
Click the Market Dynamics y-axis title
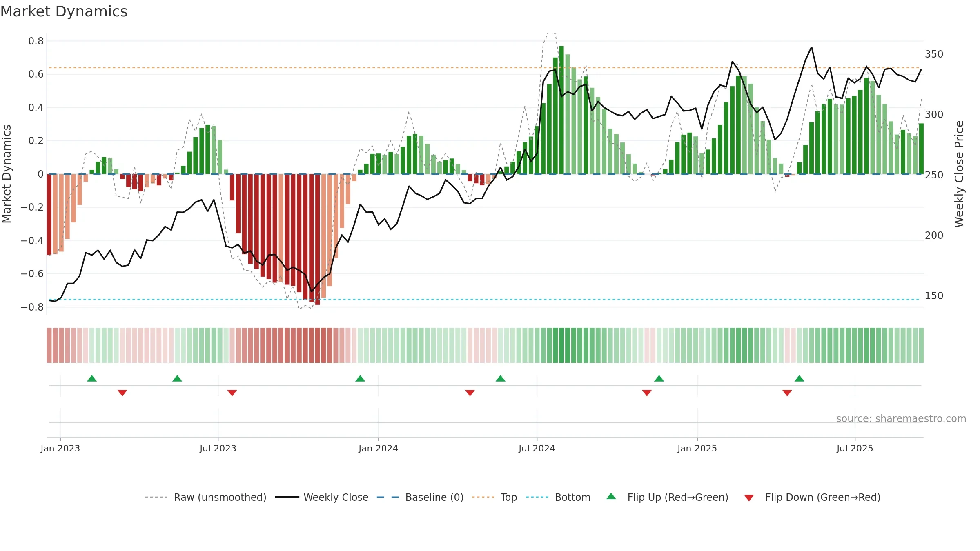click(x=7, y=174)
